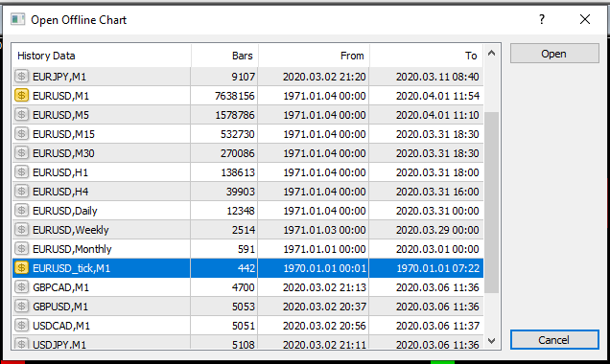This screenshot has width=610, height=364.
Task: Click the icon next to EURUSD,H1
Action: click(x=21, y=171)
